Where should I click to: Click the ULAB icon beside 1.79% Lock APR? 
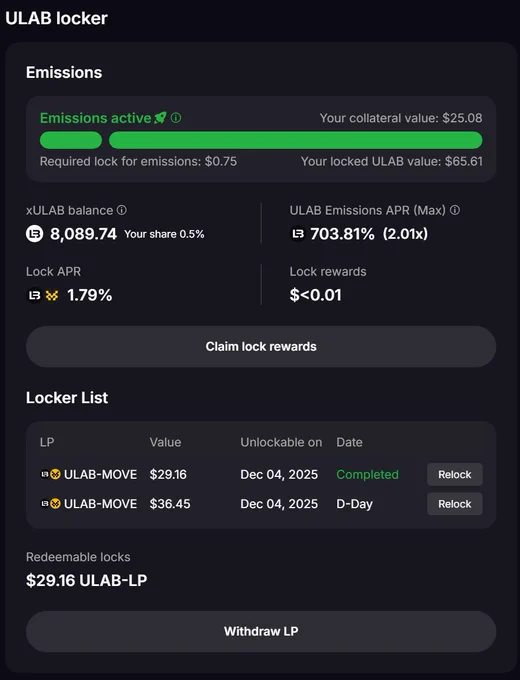tap(34, 296)
